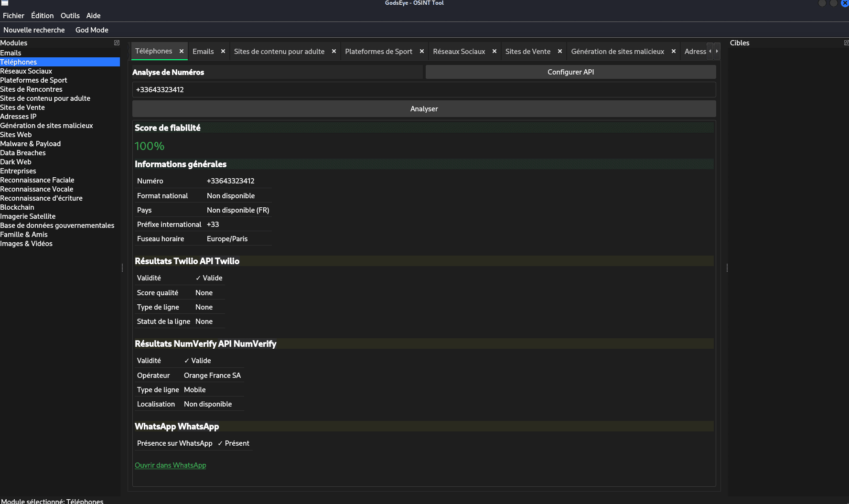Screen dimensions: 849x504
Task: Close the Réseaux Sociaux tab
Action: click(x=494, y=51)
